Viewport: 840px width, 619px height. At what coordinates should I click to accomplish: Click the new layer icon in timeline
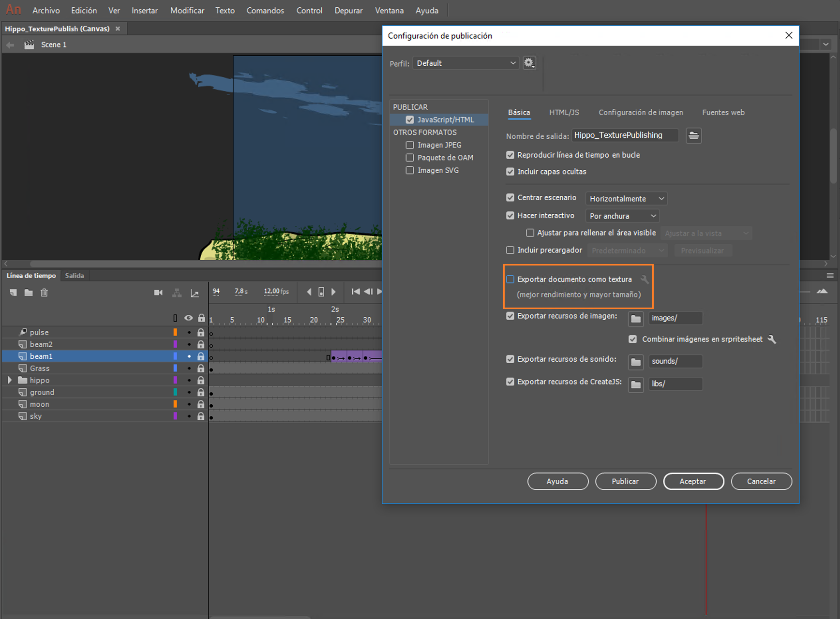point(14,293)
